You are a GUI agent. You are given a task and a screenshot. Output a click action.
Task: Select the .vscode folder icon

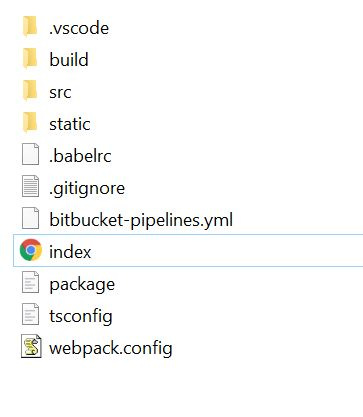pos(30,27)
